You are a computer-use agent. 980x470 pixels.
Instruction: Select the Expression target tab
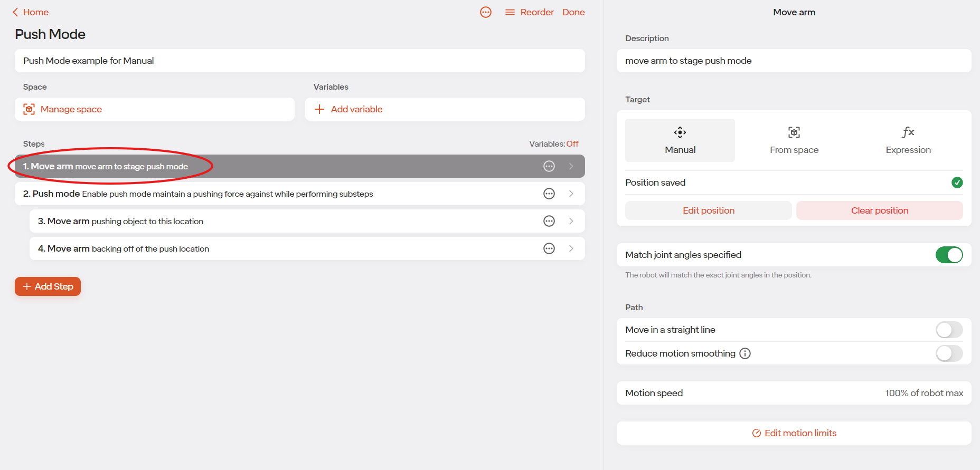pos(908,140)
